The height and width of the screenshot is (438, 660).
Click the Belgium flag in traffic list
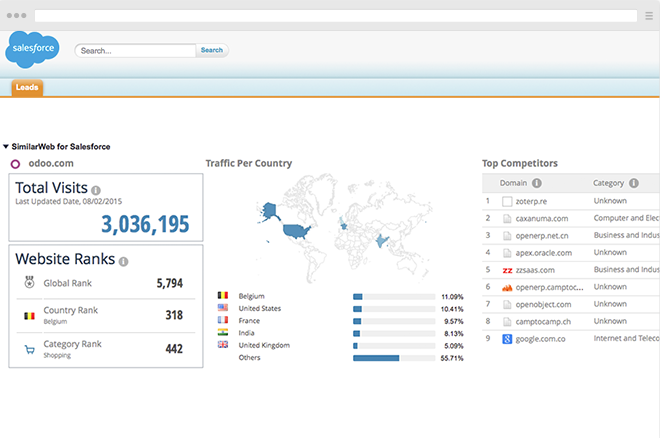click(223, 295)
